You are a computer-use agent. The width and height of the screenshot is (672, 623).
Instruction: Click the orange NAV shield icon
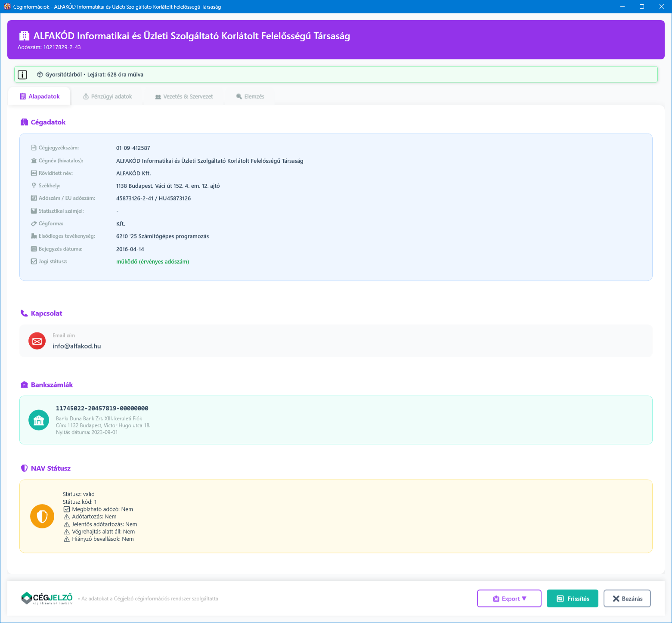pos(42,516)
